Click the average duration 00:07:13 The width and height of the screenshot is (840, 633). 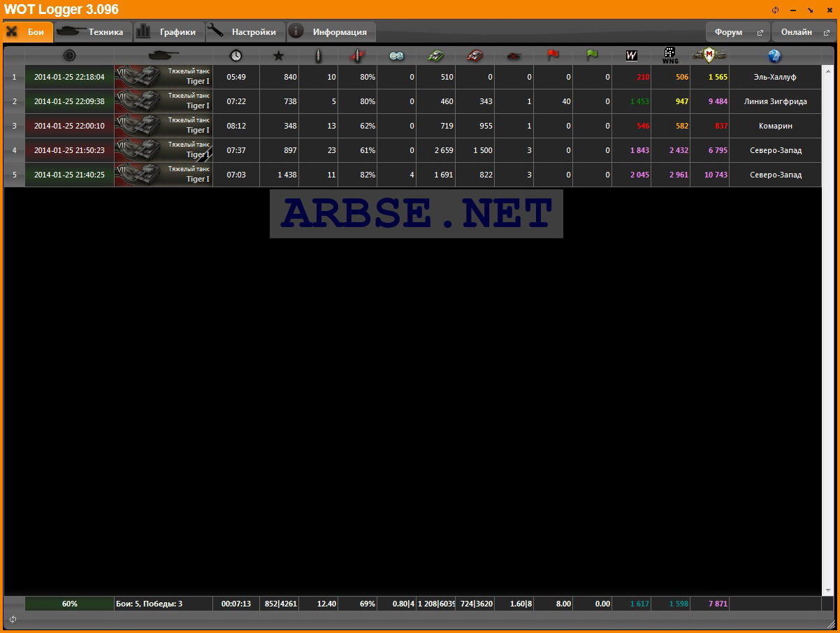236,604
